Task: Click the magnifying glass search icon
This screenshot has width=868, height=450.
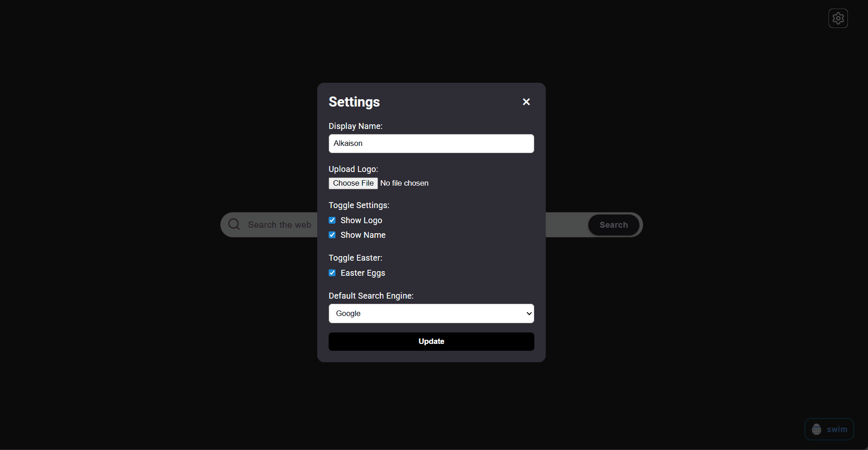Action: [x=234, y=224]
